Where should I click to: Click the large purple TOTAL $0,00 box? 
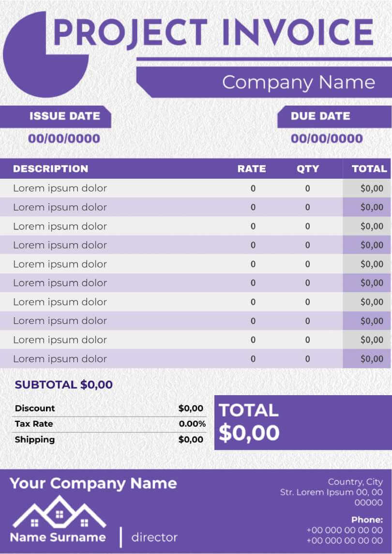coord(302,422)
